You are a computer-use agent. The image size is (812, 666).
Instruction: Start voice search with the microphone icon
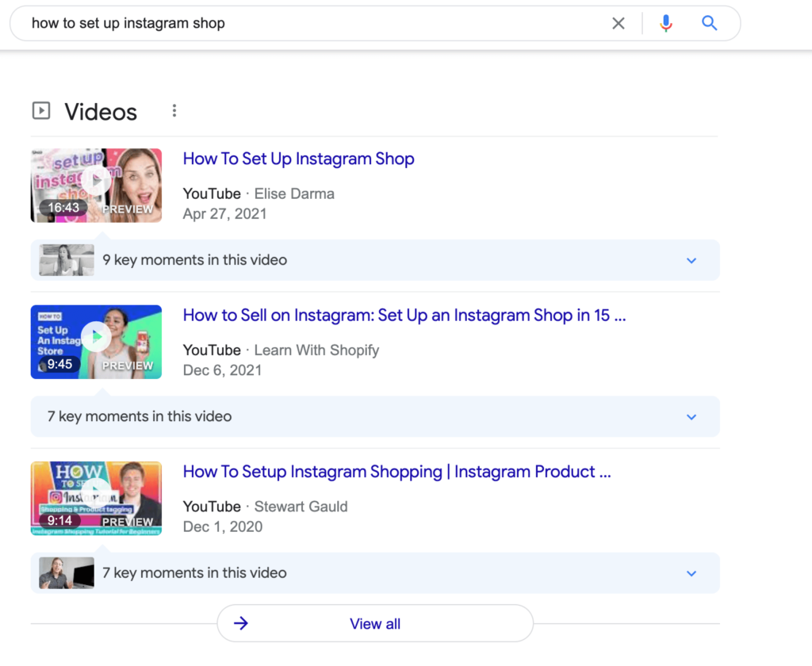(x=666, y=23)
